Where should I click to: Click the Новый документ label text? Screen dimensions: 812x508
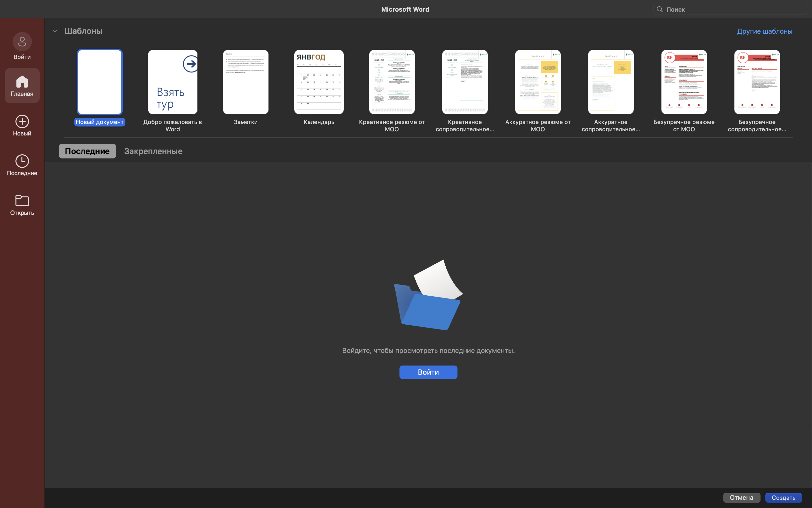point(100,122)
